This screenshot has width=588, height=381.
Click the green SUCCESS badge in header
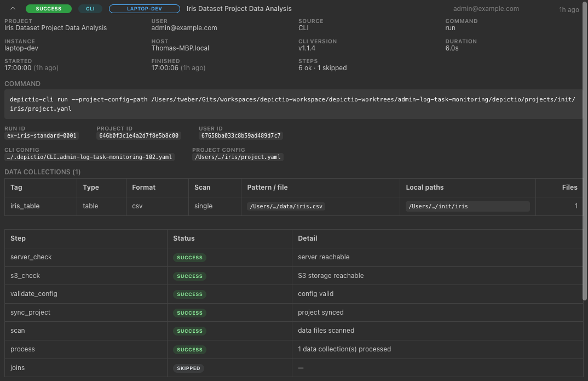[48, 9]
